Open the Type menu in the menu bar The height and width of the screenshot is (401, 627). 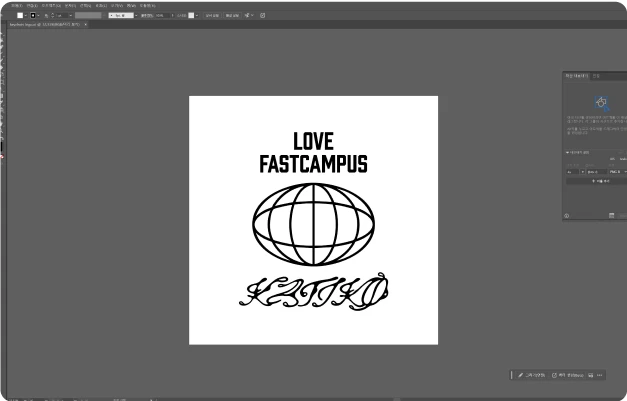pyautogui.click(x=70, y=6)
